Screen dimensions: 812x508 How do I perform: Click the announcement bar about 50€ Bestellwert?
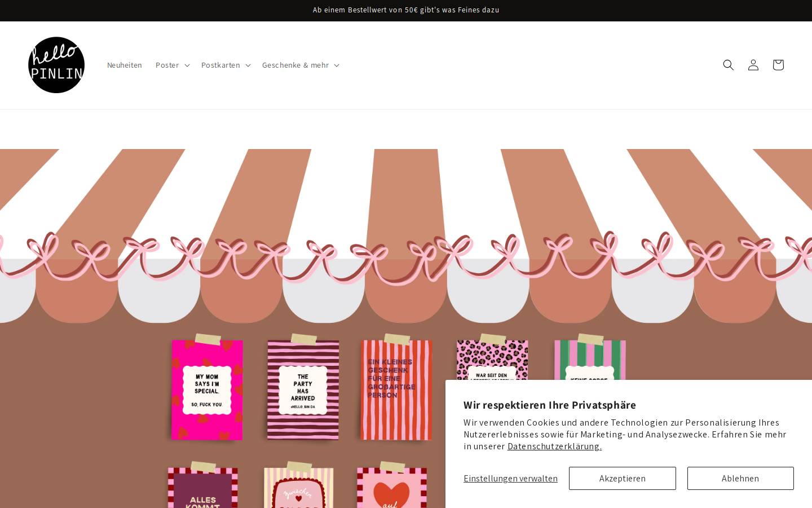(406, 10)
